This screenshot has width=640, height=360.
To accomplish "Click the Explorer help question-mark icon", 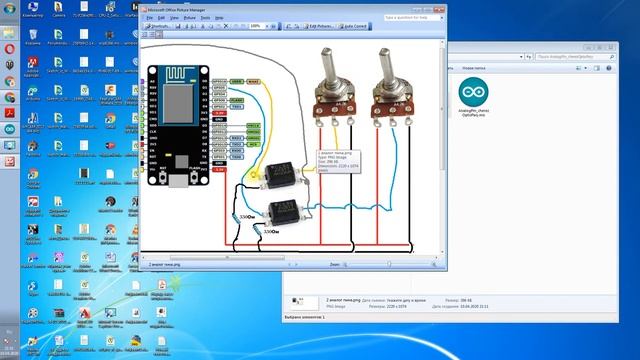I will [609, 68].
